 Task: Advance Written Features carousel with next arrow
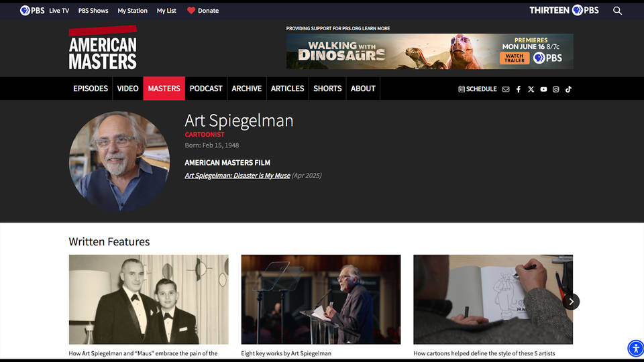571,302
